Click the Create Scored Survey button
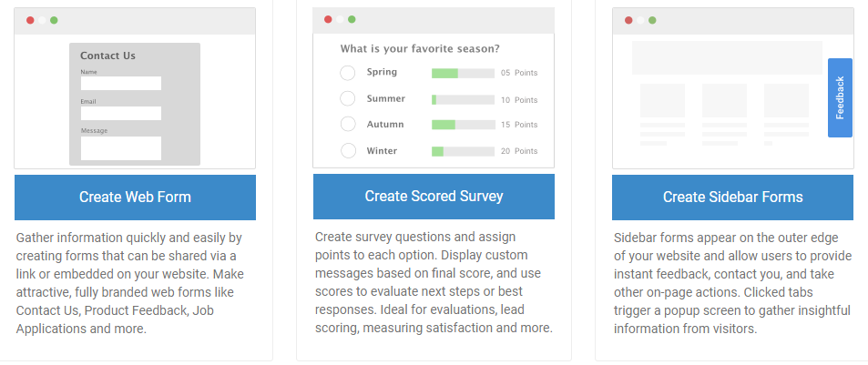 pyautogui.click(x=434, y=197)
